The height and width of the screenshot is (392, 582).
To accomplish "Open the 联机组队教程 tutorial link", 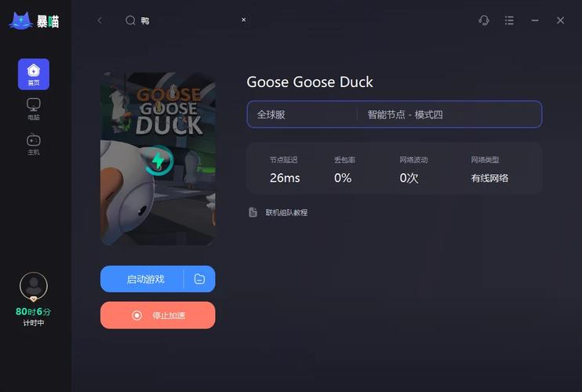I will point(286,212).
